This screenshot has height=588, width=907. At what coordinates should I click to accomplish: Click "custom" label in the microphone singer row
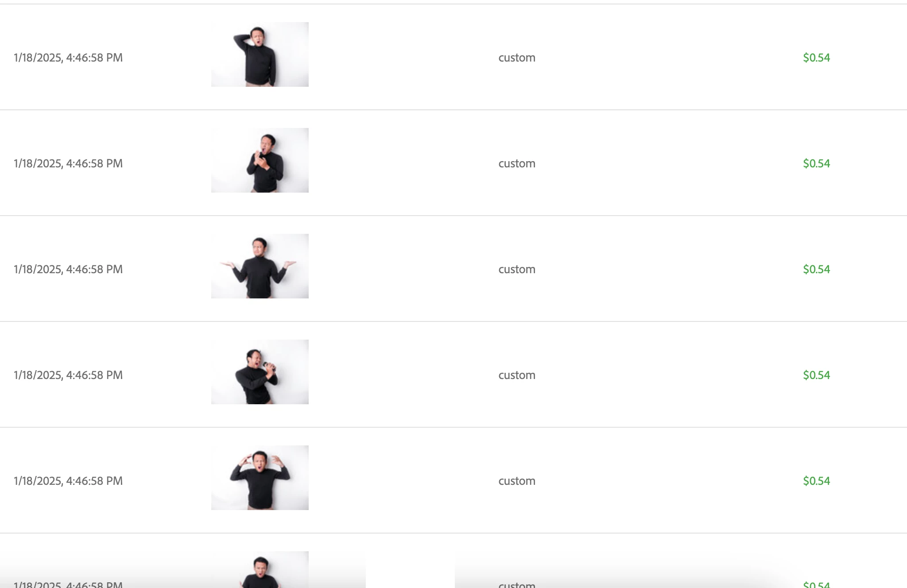[517, 375]
